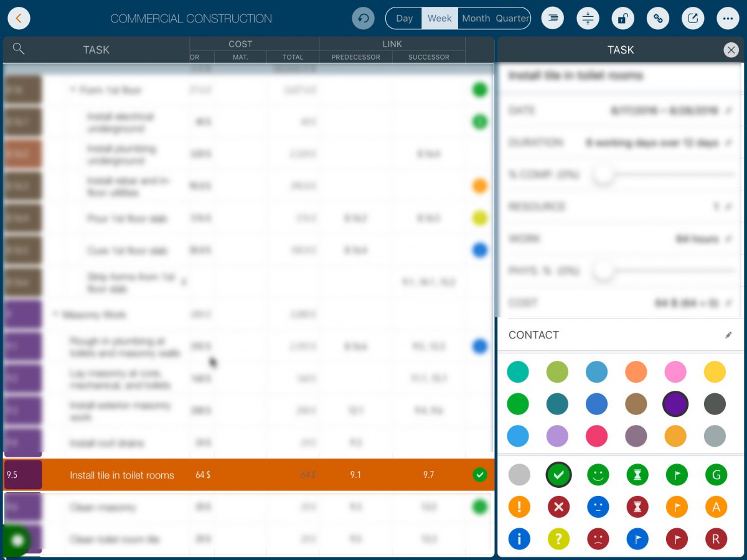This screenshot has height=560, width=747.
Task: Edit the CONTACT field pencil icon
Action: click(728, 335)
